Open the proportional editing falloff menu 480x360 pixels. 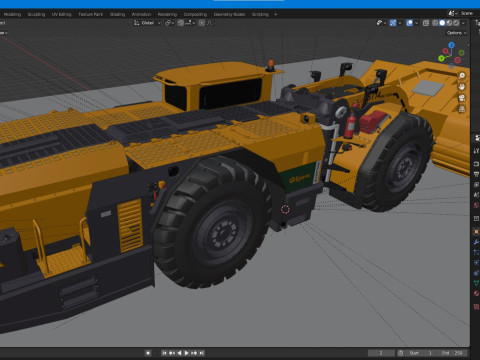click(210, 23)
